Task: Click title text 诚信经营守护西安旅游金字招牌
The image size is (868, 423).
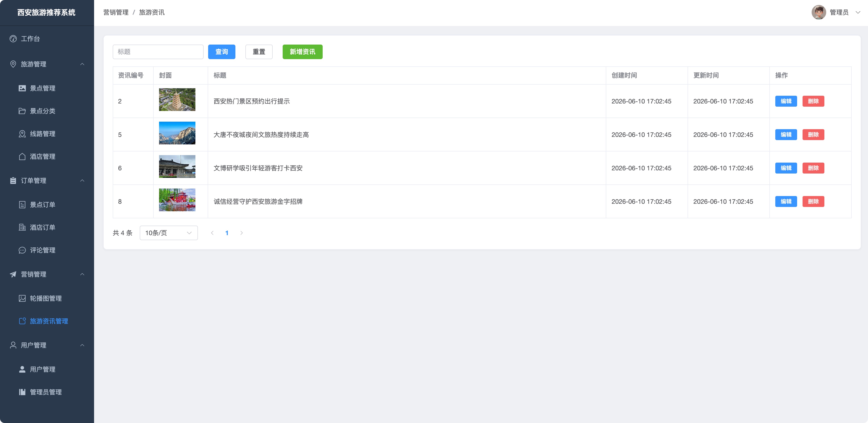Action: (x=258, y=201)
